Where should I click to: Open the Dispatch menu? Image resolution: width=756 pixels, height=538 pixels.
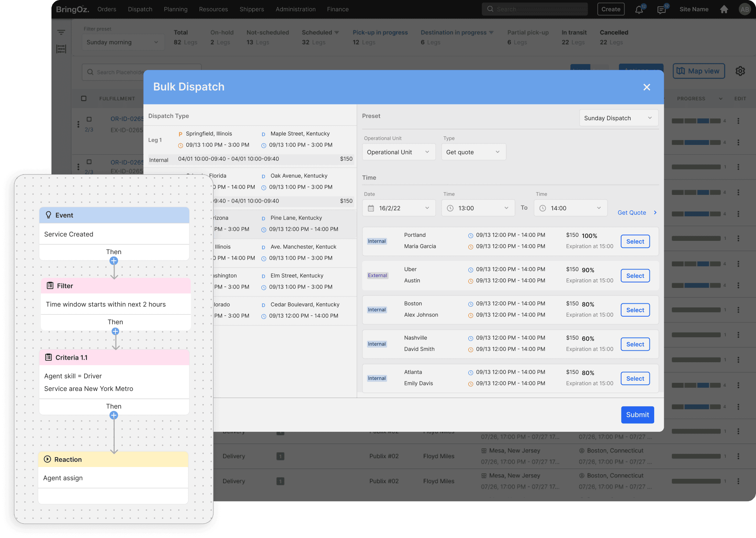tap(140, 9)
